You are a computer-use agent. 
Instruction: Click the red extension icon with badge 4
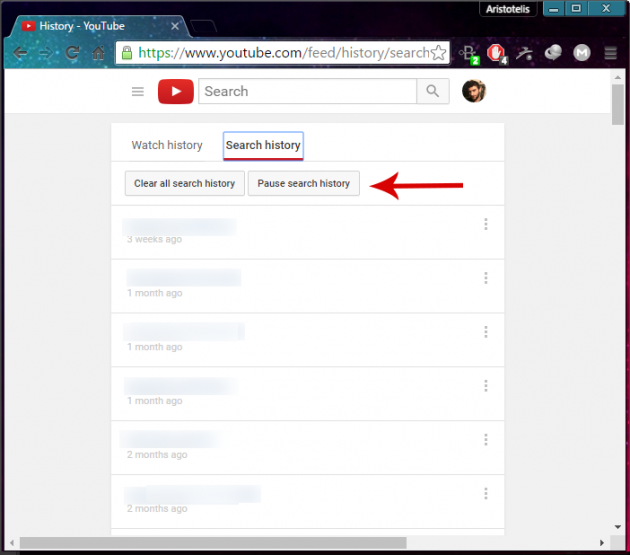coord(495,53)
